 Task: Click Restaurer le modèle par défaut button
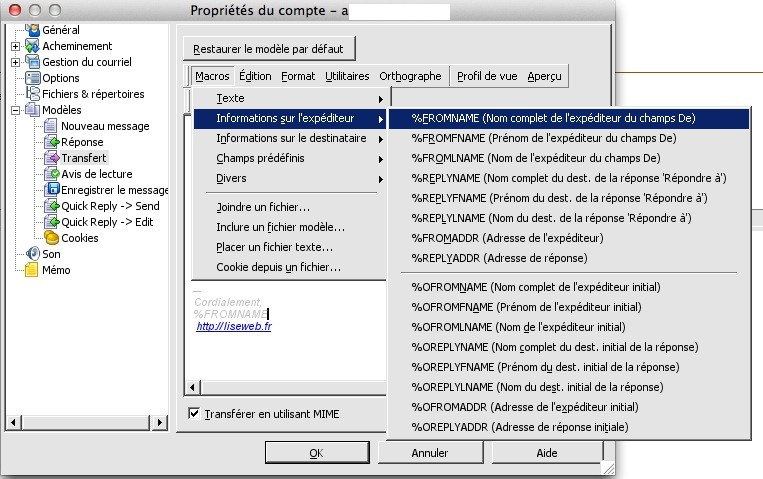click(x=270, y=48)
